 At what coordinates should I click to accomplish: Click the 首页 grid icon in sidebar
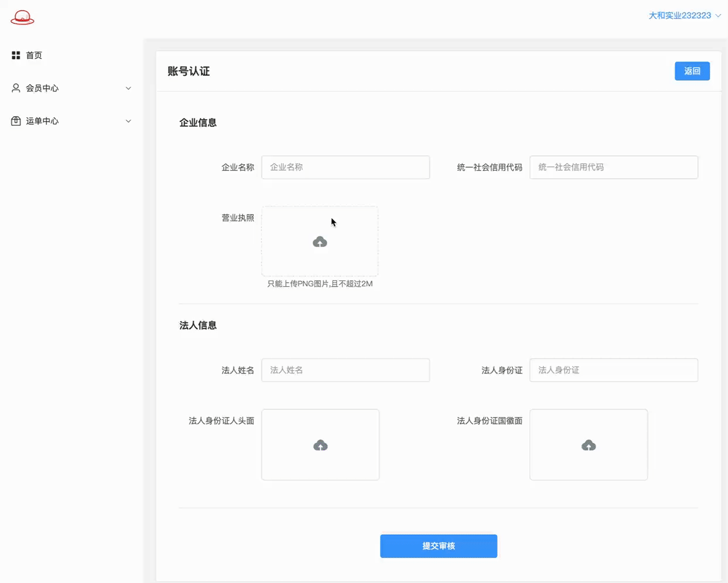point(16,55)
